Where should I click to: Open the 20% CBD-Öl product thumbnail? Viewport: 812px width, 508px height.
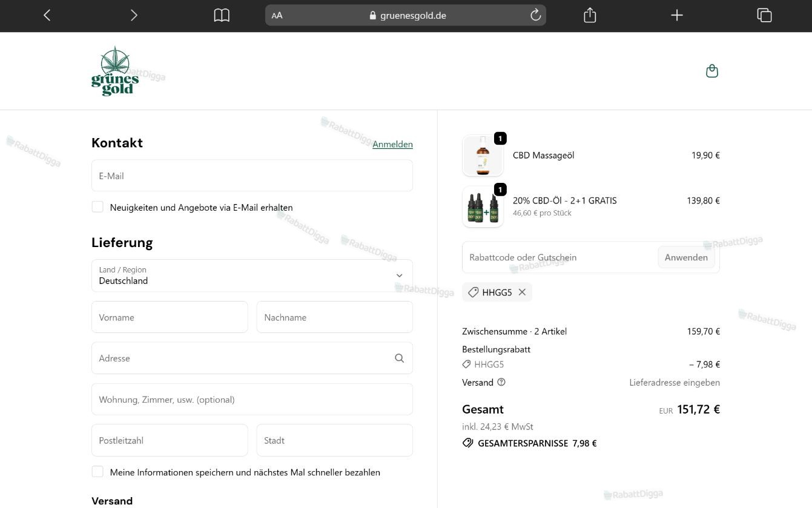tap(483, 206)
